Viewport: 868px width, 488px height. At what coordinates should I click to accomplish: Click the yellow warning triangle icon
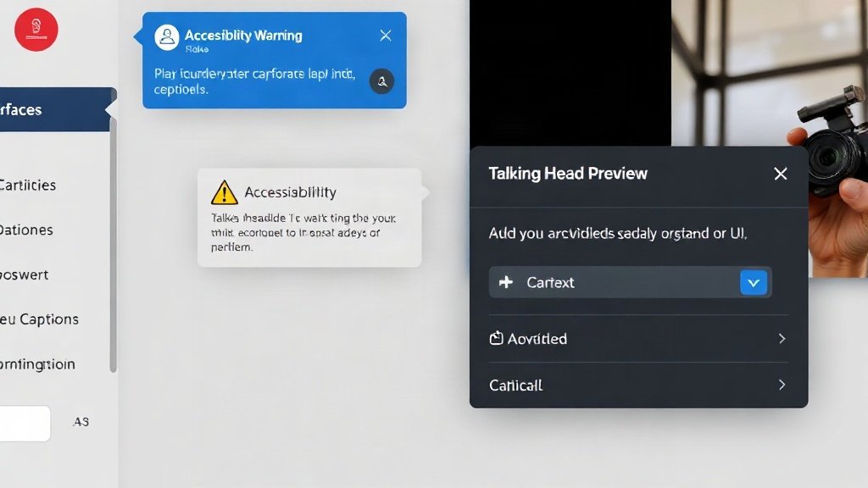224,192
